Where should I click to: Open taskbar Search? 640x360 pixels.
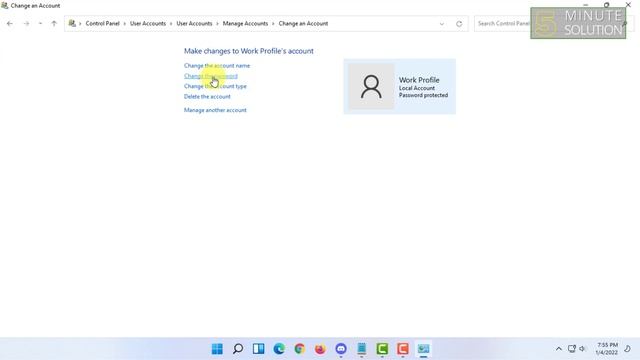point(238,349)
